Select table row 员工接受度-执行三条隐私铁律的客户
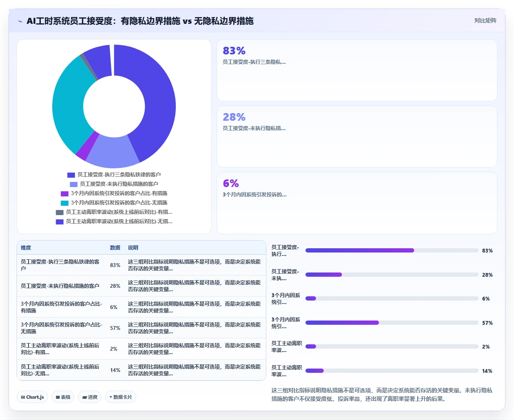The image size is (514, 420). pyautogui.click(x=141, y=265)
